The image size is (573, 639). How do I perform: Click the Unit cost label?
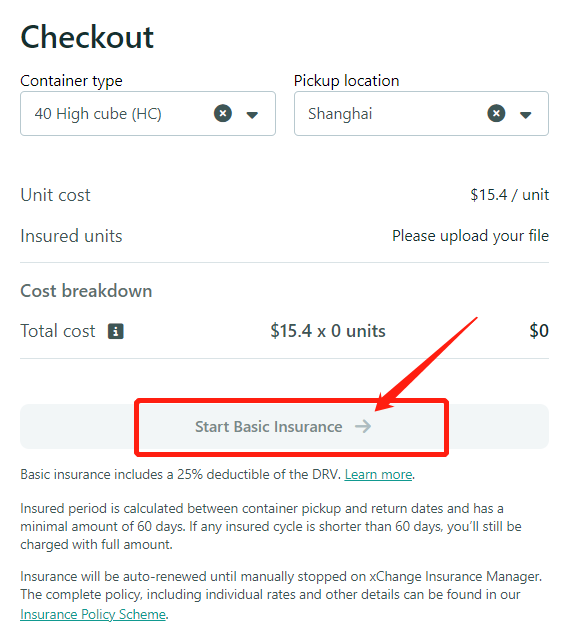click(x=55, y=195)
